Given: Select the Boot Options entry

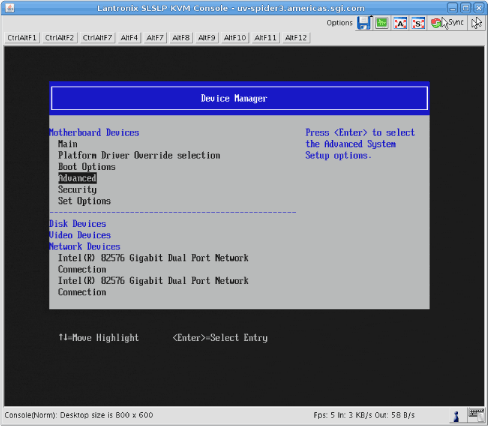Looking at the screenshot, I should (87, 167).
